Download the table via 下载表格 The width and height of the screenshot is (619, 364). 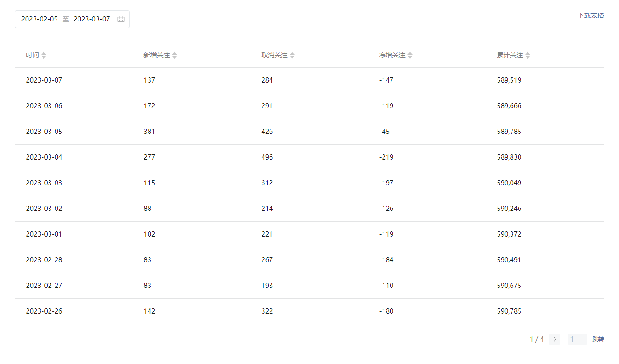(591, 15)
